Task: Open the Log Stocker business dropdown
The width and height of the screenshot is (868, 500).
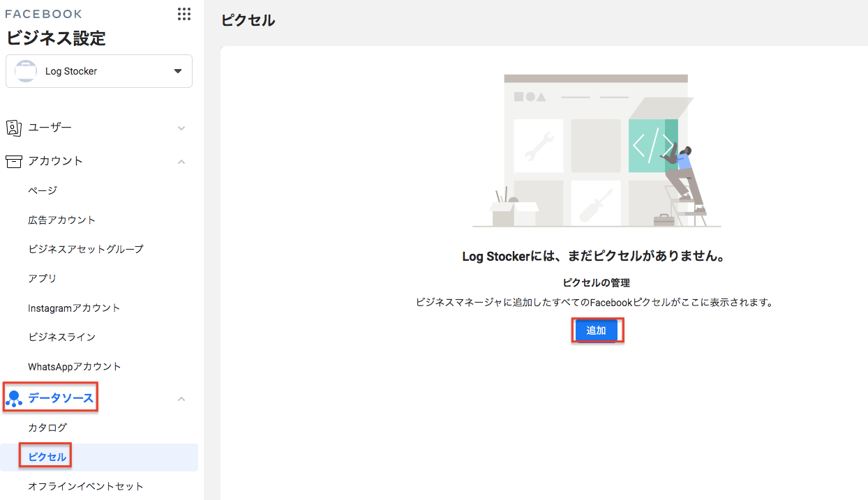Action: point(99,71)
